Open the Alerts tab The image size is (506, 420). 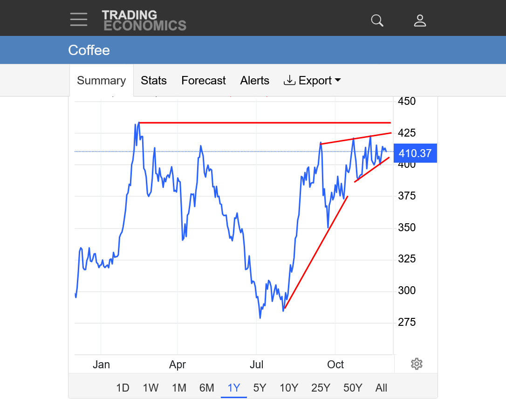click(x=254, y=81)
